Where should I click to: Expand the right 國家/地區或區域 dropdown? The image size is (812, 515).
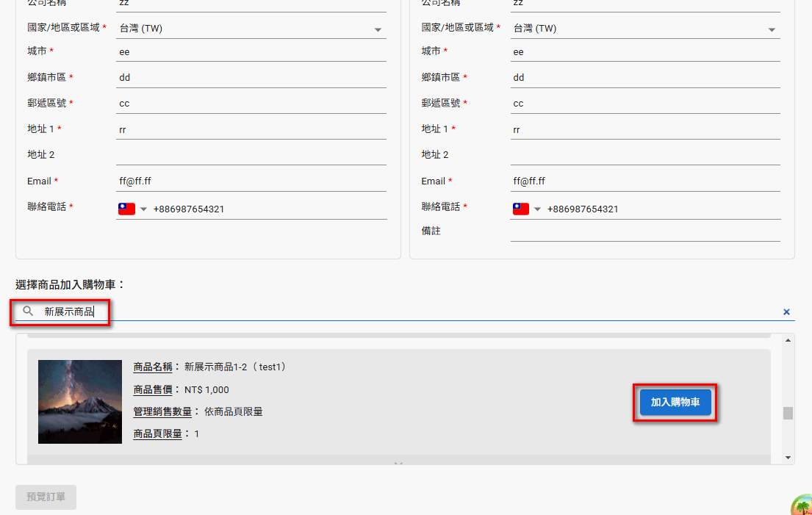[772, 28]
